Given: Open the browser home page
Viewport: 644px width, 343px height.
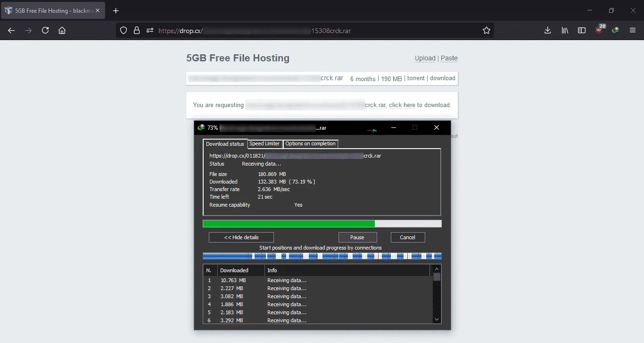Looking at the screenshot, I should pos(62,30).
